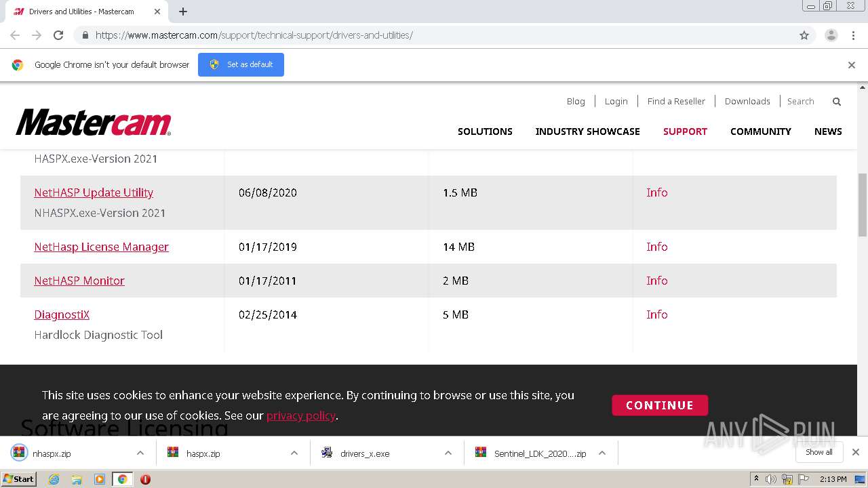Open Windows Media Player taskbar icon
Screen dimensions: 868x488
click(x=100, y=479)
